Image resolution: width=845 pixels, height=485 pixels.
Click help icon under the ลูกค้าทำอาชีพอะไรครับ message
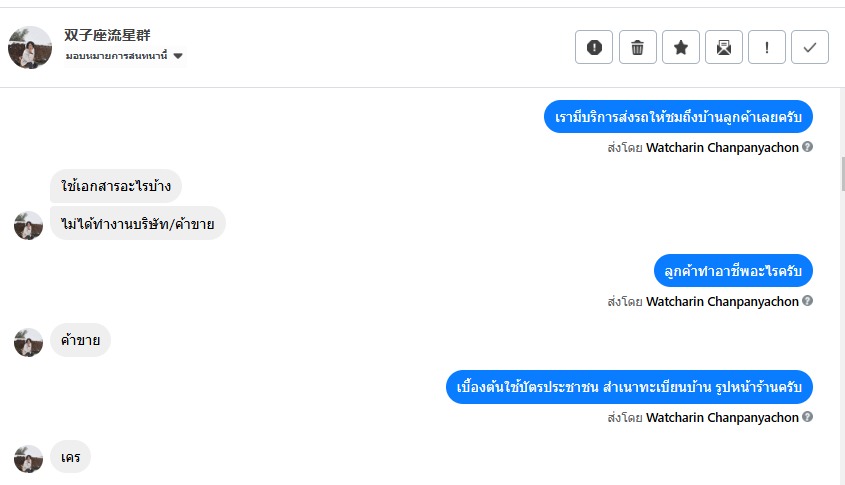[x=808, y=301]
